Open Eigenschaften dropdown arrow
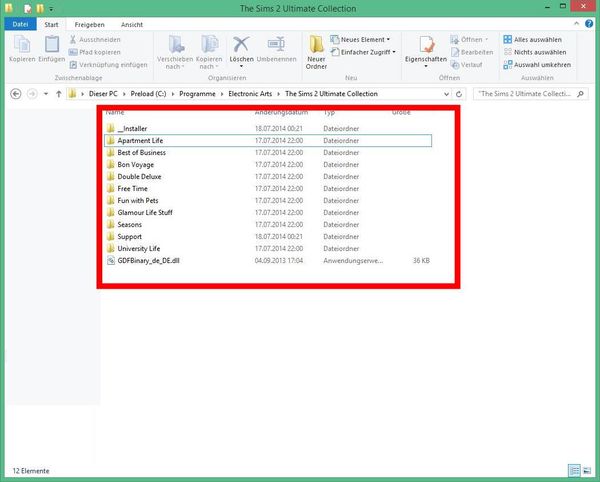Viewport: 600px width, 482px height. click(426, 67)
